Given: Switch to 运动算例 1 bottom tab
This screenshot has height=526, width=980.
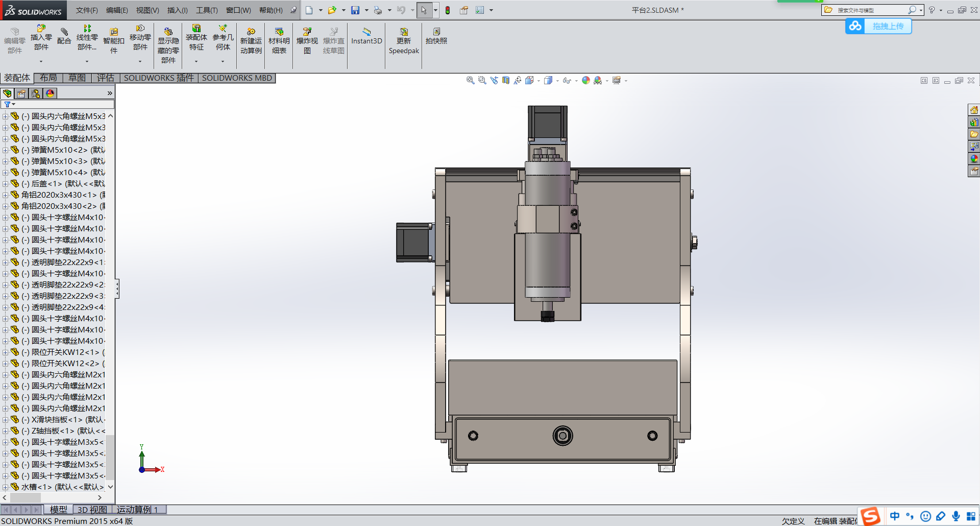Looking at the screenshot, I should point(137,509).
